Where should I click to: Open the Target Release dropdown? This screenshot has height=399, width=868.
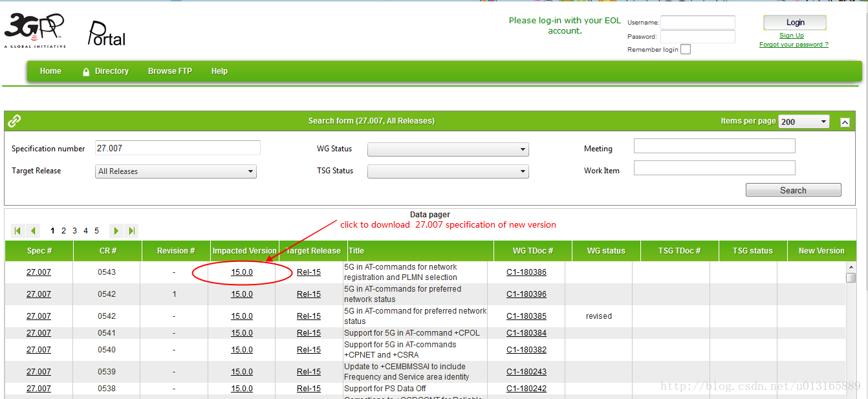click(176, 171)
